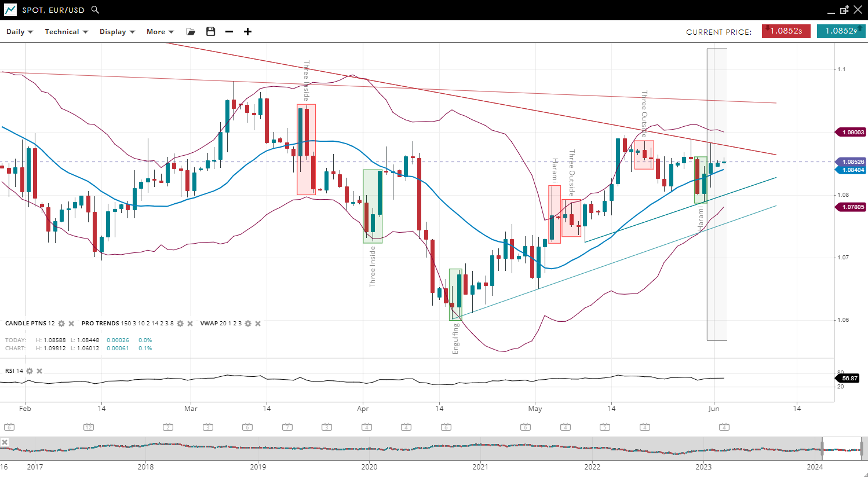Screen dimensions: 868x477
Task: Click the red sell price 1.0852 button
Action: click(786, 31)
